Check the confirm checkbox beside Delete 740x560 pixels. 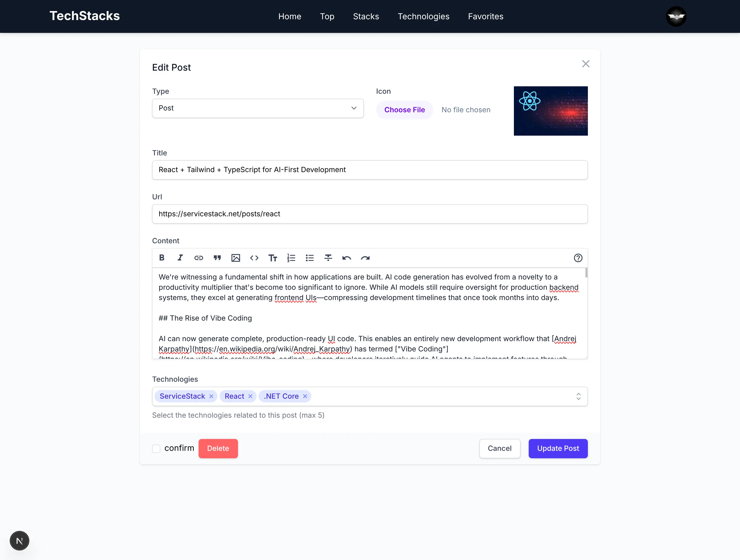(x=156, y=449)
